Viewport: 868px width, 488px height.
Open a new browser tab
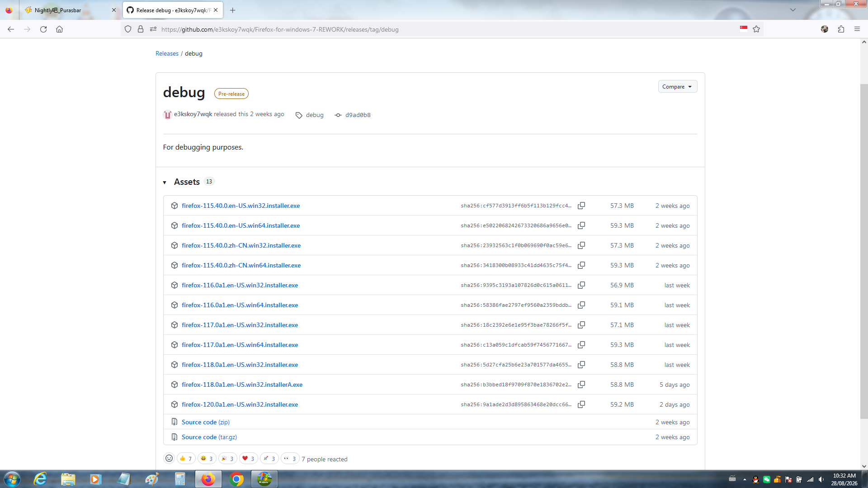232,10
